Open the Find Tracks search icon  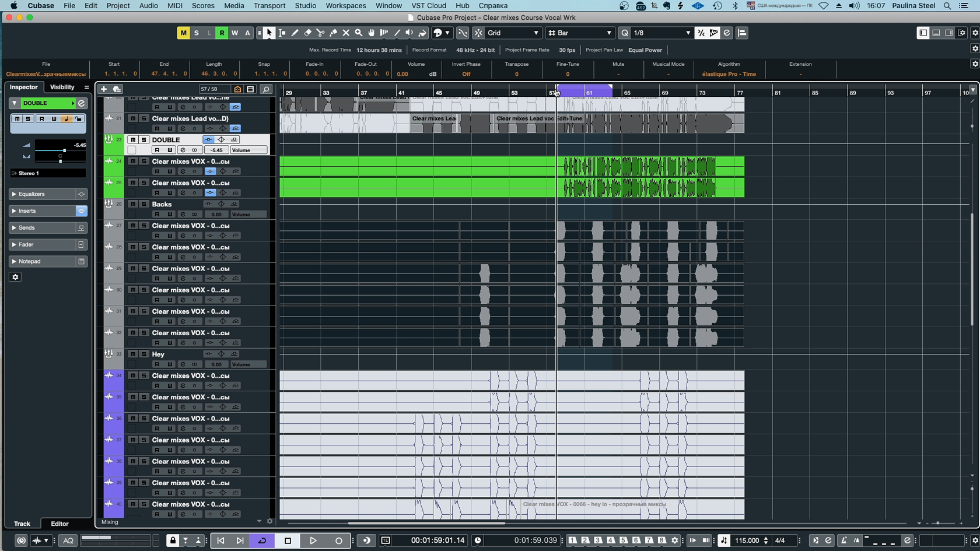pos(266,89)
